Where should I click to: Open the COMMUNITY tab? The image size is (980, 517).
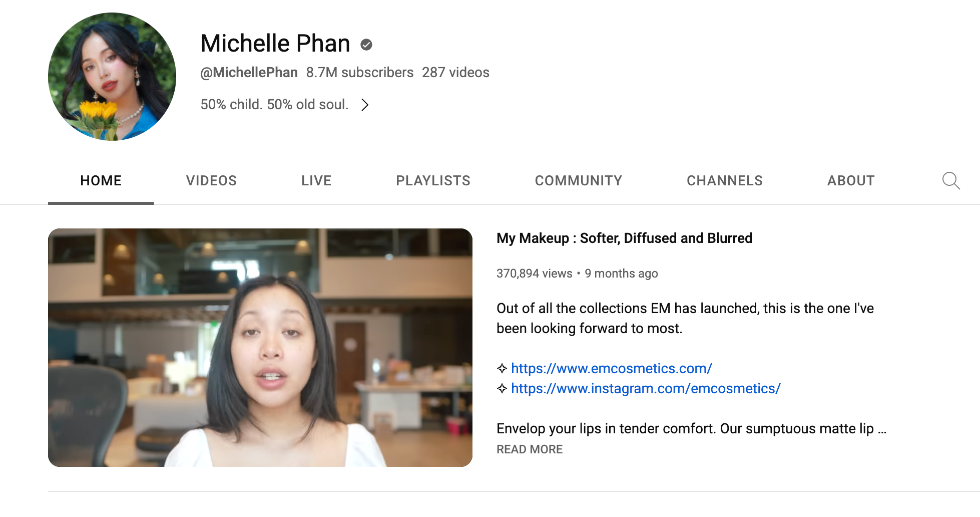tap(579, 181)
